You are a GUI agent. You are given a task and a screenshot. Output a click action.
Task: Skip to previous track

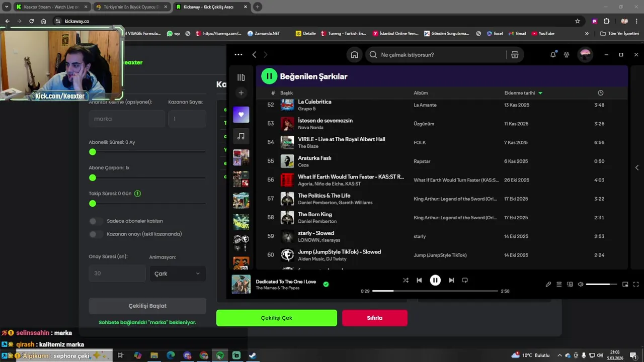coord(419,280)
